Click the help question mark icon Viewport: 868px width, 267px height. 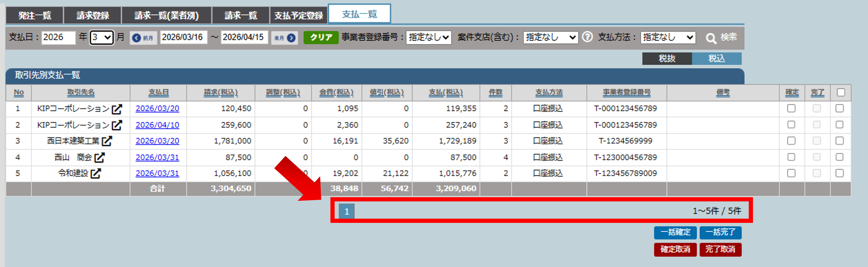tap(587, 37)
